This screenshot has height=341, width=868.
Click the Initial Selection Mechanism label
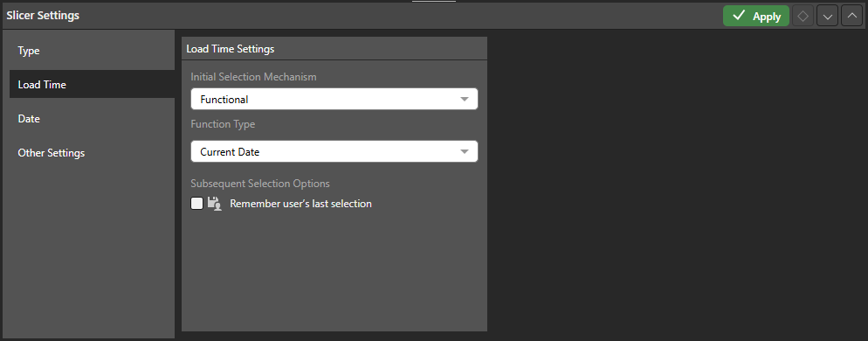point(253,77)
